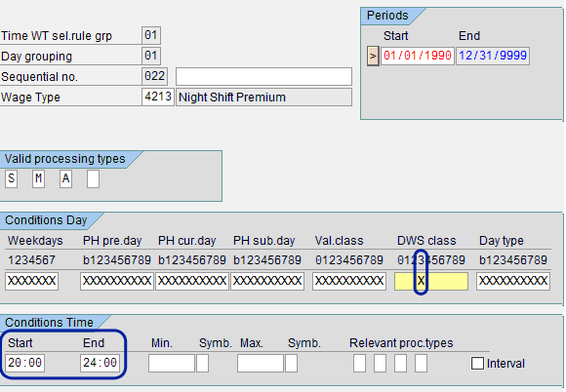The width and height of the screenshot is (566, 392).
Task: Select processing type M box
Action: point(38,178)
